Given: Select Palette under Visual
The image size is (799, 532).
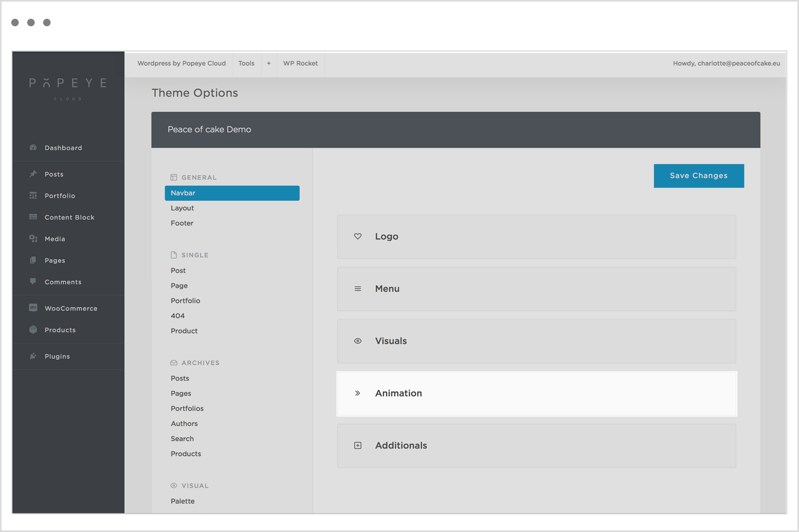Looking at the screenshot, I should (182, 501).
